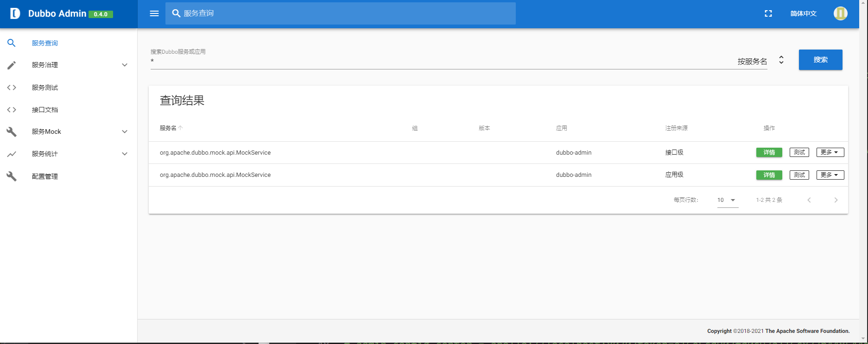Click the 搜索Dubbo服务或应用 input field
The image size is (868, 344).
coord(440,61)
